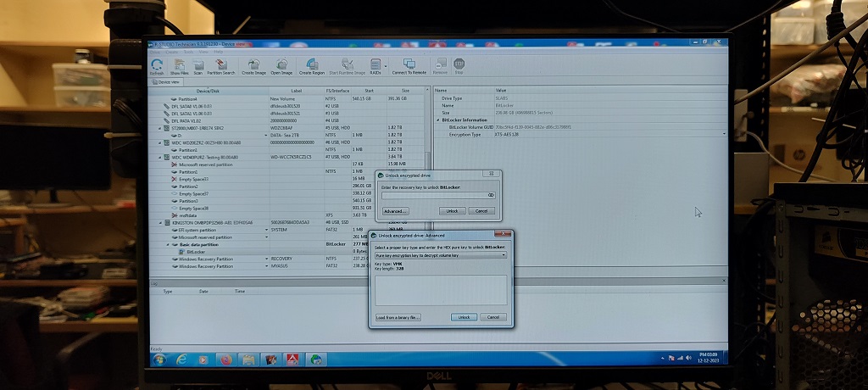Collapse the WDC WD20EZRZ drive node
868x390 pixels.
[x=160, y=142]
